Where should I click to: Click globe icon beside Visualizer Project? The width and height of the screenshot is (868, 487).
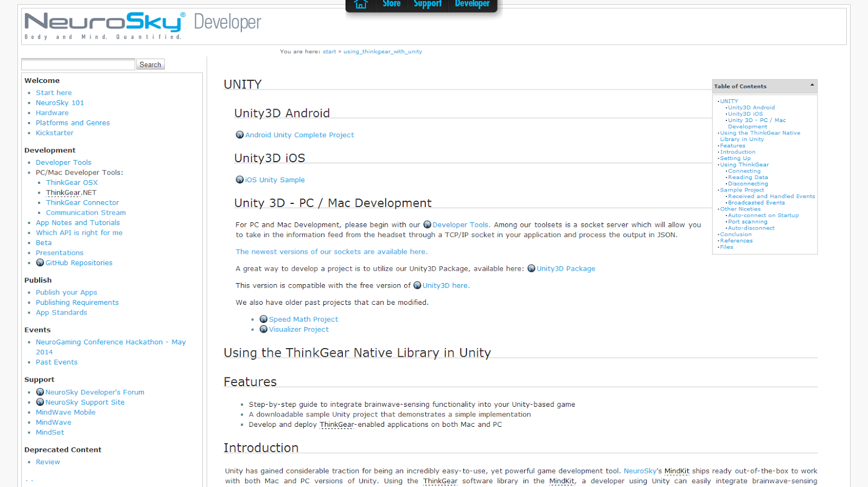pos(263,329)
